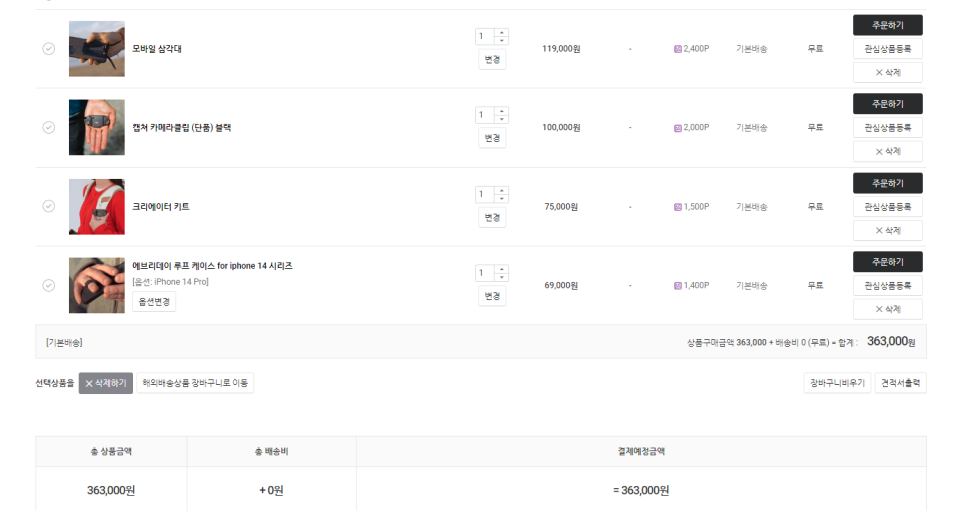Increase quantity of 모바일 삼각대 with up arrow
The width and height of the screenshot is (966, 511).
tap(501, 33)
